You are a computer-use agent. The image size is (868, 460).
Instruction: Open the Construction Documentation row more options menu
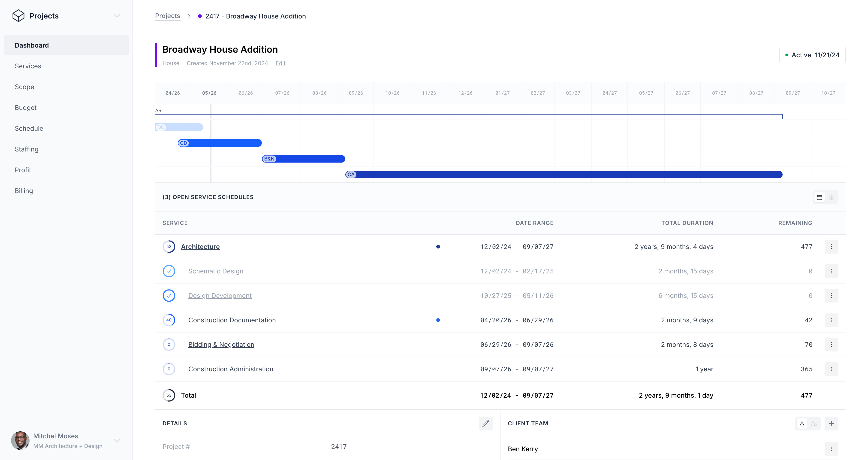[x=831, y=320]
